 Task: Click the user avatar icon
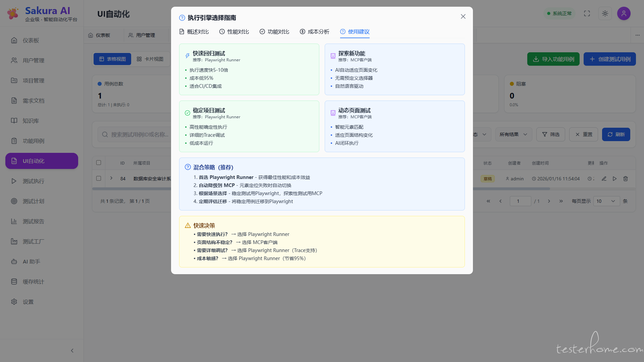tap(624, 13)
